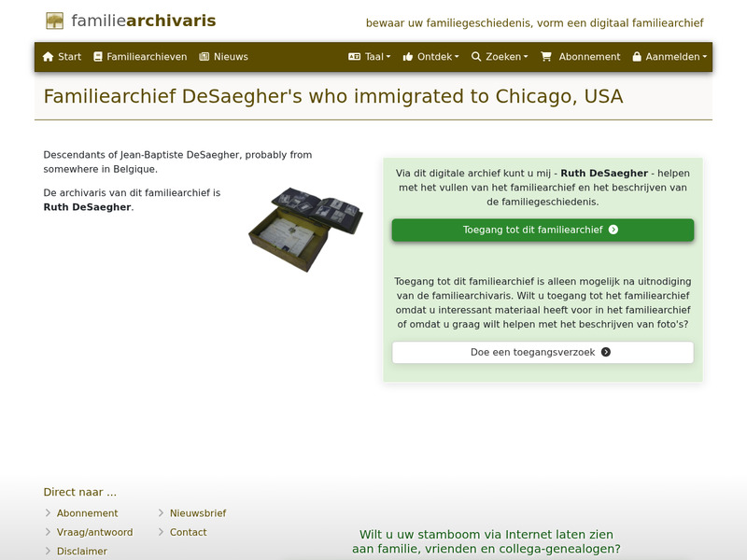The height and width of the screenshot is (560, 747).
Task: Click the bold Ruth DeSaegher name in left text
Action: point(87,207)
